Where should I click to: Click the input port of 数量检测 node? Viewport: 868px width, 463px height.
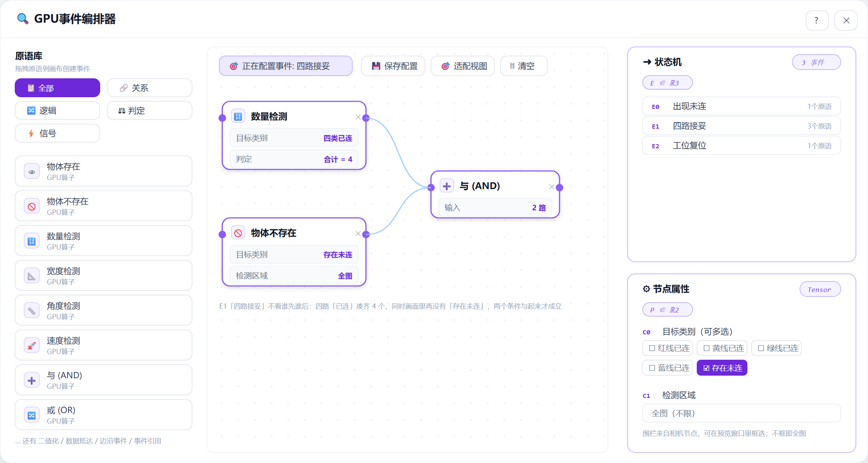pos(222,118)
